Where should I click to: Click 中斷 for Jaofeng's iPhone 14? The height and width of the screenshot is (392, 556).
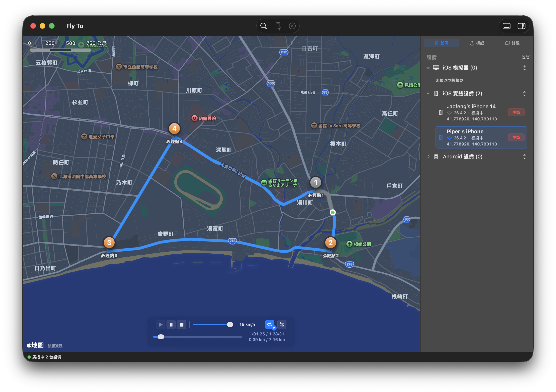pyautogui.click(x=516, y=112)
